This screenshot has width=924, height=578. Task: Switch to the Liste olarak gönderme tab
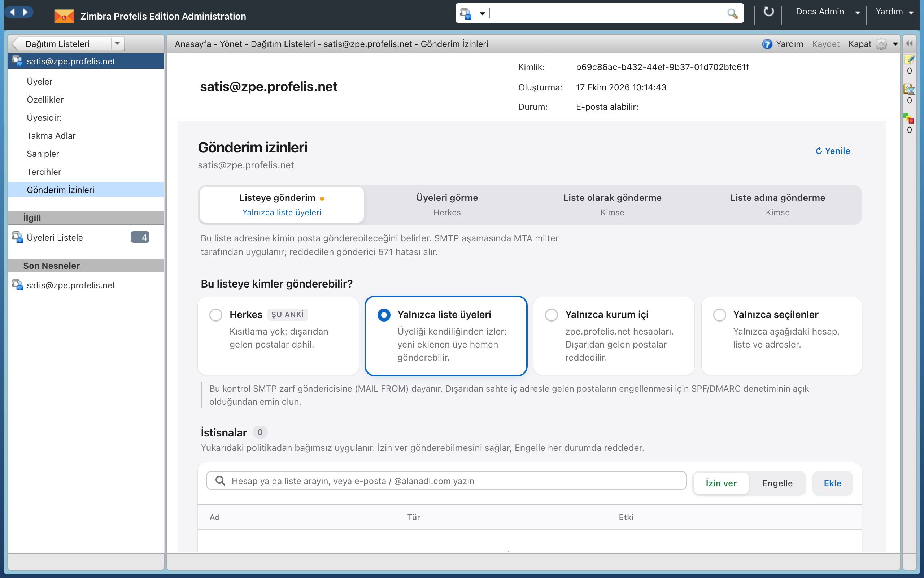(x=612, y=204)
